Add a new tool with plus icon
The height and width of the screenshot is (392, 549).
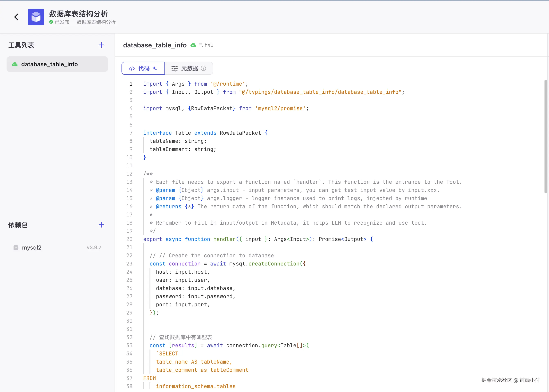point(101,45)
